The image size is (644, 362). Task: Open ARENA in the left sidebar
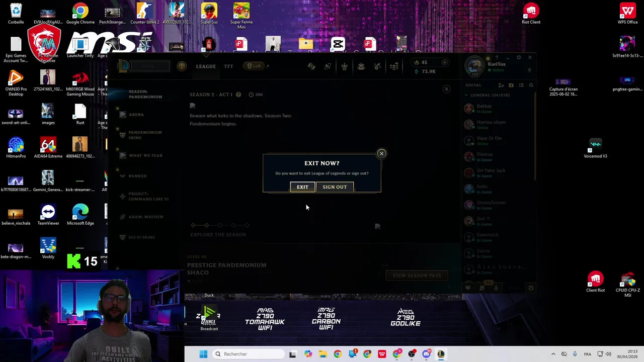click(x=136, y=115)
